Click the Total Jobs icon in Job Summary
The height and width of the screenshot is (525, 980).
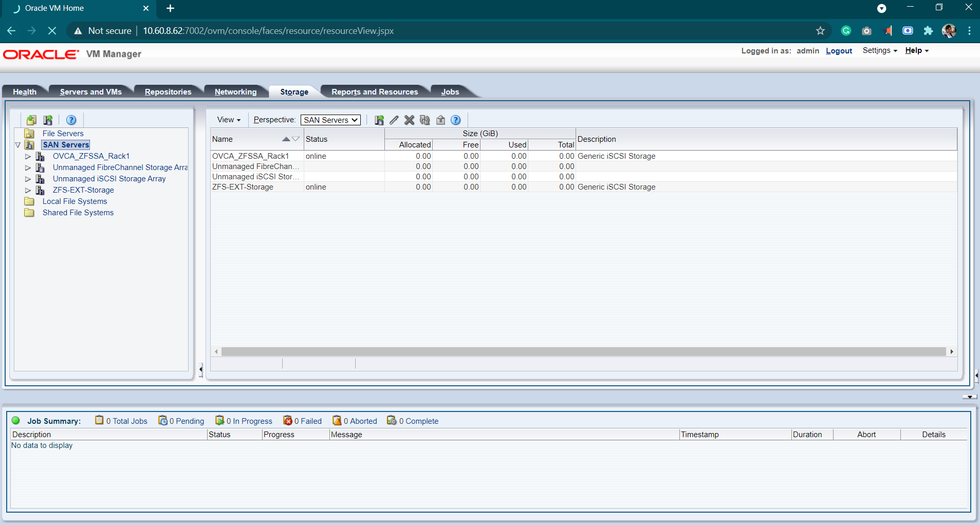pyautogui.click(x=99, y=420)
